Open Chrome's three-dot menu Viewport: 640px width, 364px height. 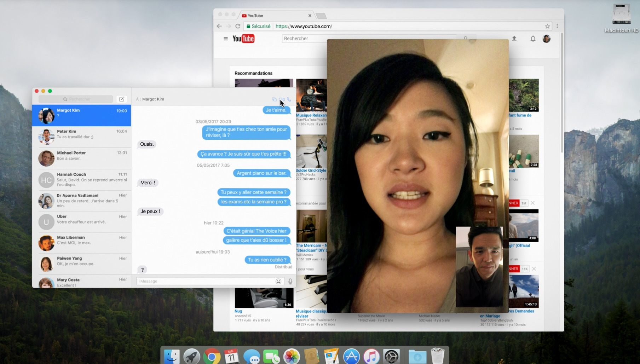click(557, 26)
